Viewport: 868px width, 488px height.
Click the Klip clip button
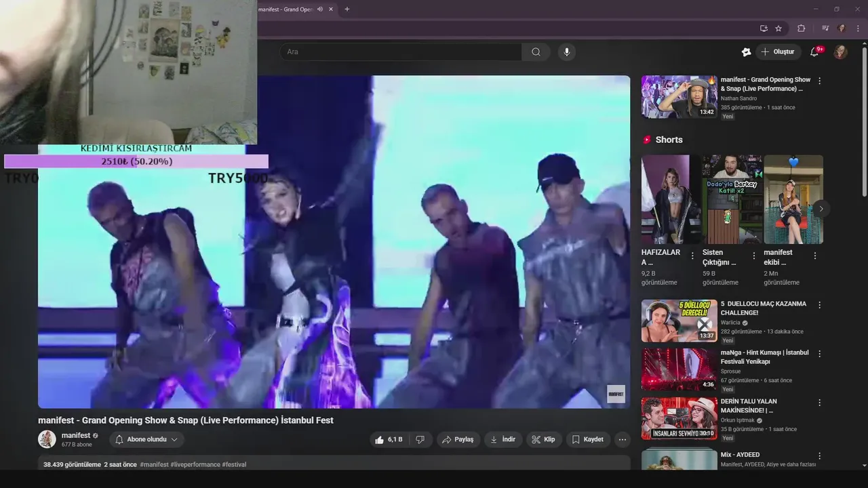pyautogui.click(x=543, y=439)
